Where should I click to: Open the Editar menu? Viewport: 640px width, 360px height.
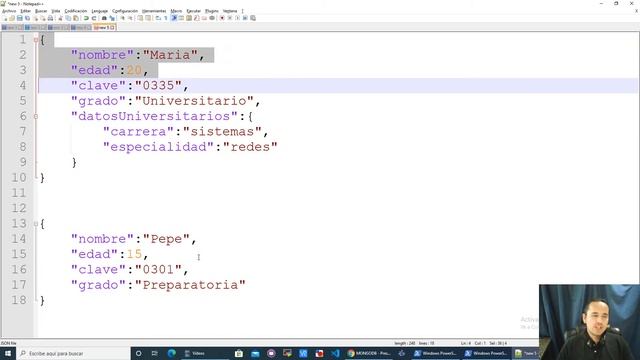25,11
